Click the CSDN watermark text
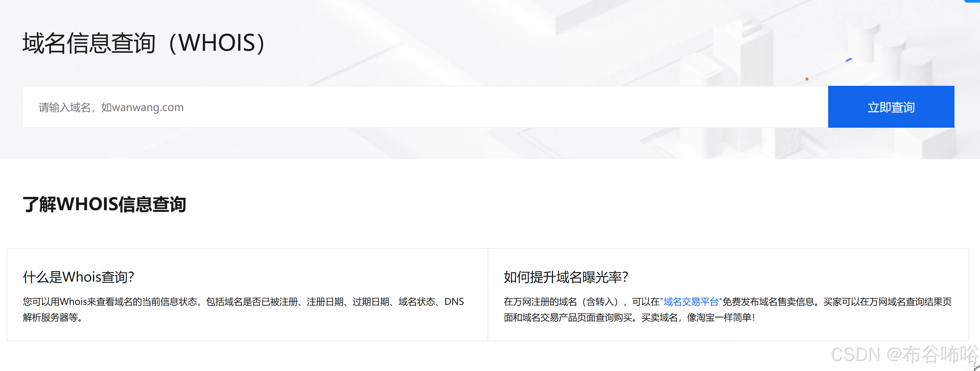This screenshot has height=371, width=980. click(x=855, y=354)
